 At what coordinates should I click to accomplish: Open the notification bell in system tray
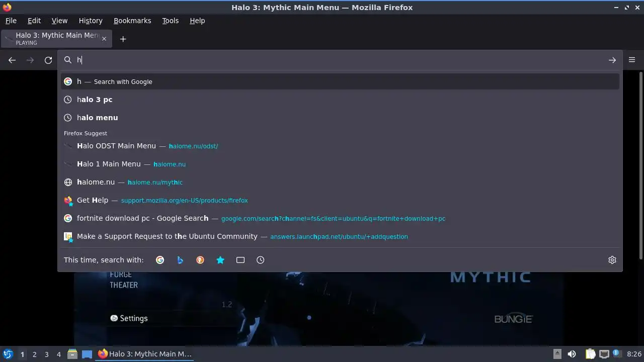617,354
